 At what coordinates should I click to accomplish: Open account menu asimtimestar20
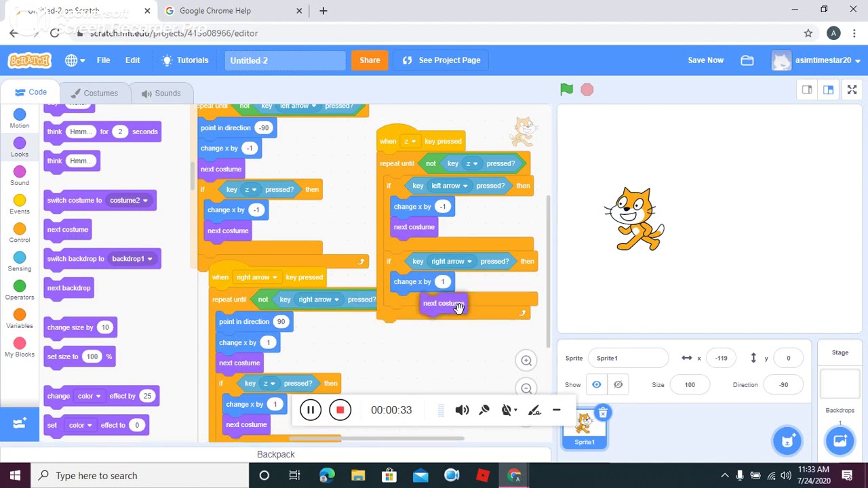pos(816,60)
